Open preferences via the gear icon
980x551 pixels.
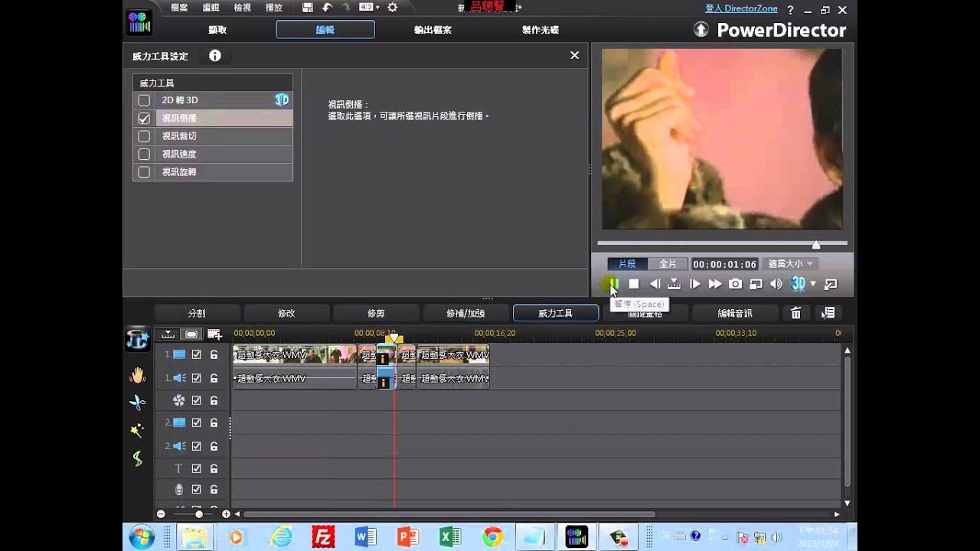click(392, 8)
